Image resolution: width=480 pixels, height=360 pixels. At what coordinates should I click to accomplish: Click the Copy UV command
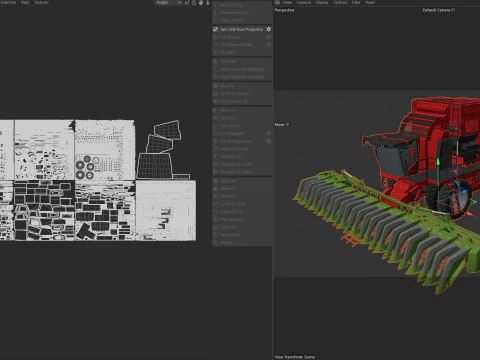[x=242, y=181]
